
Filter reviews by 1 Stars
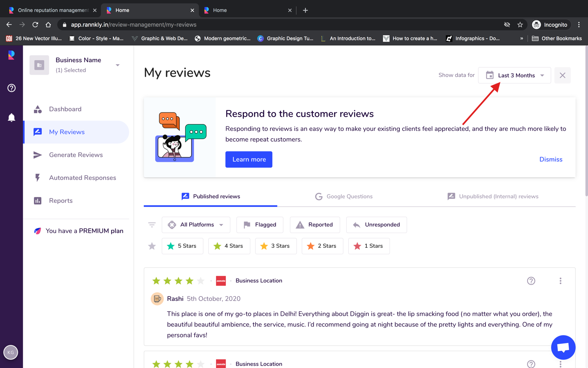(x=369, y=246)
